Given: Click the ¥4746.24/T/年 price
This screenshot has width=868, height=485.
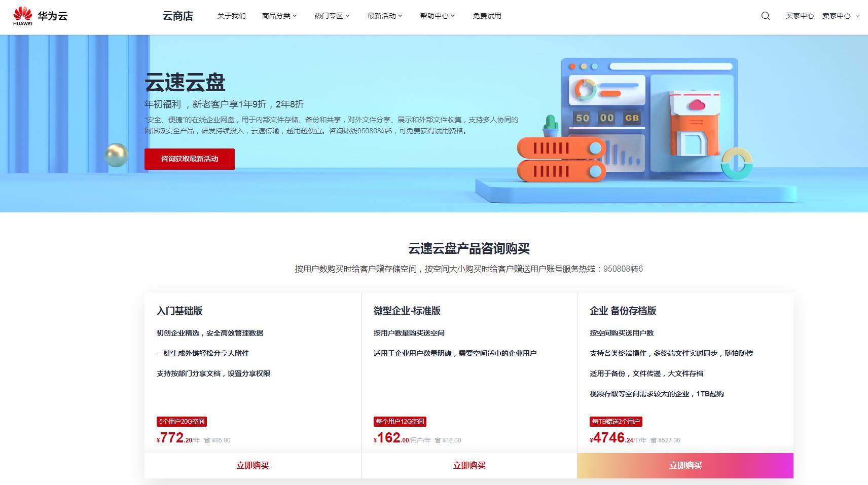Looking at the screenshot, I should 618,438.
